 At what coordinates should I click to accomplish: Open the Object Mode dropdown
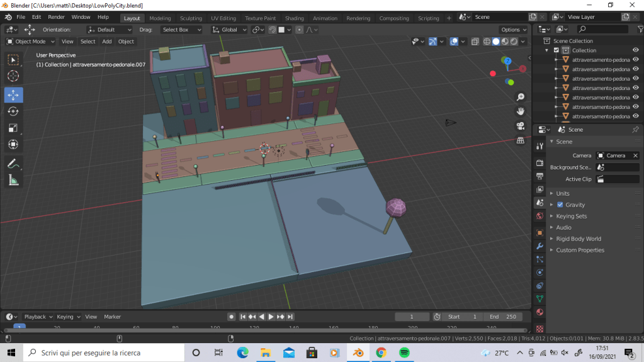[31, 42]
